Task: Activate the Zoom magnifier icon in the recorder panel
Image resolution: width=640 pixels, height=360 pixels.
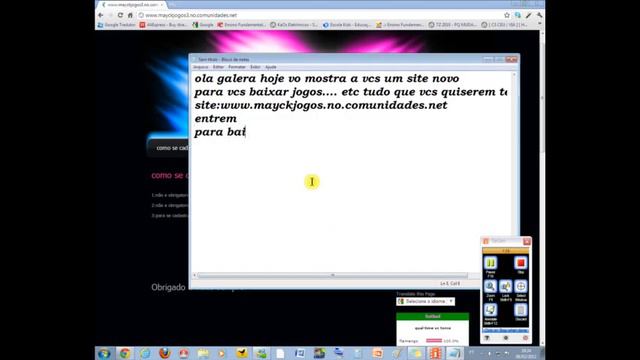Action: coord(490,287)
